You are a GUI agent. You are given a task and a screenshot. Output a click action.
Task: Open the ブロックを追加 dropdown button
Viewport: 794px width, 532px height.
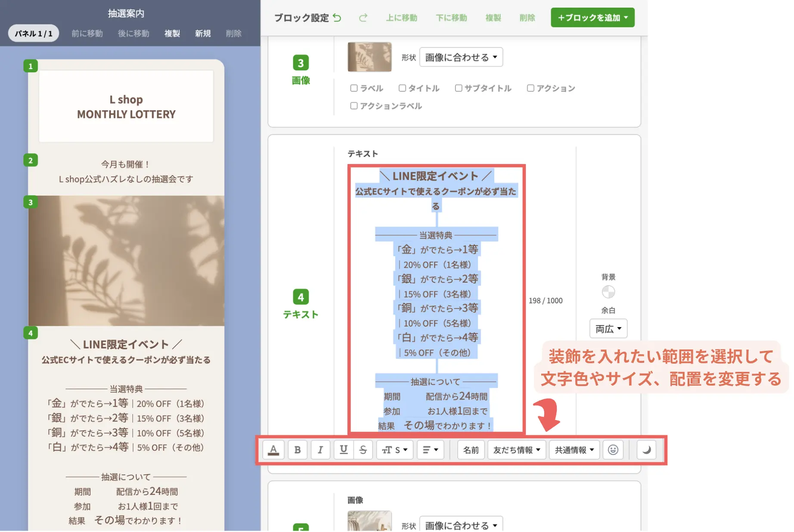pyautogui.click(x=592, y=18)
